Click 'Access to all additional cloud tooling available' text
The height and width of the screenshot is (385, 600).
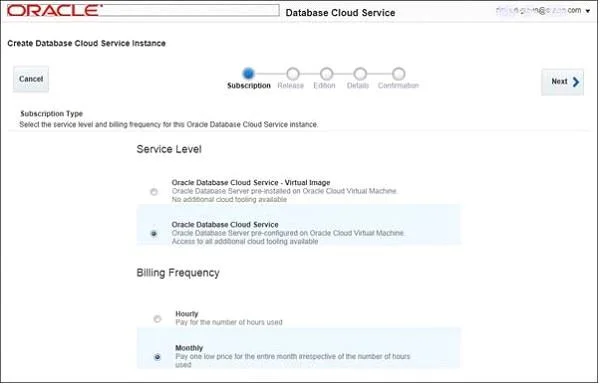[245, 241]
